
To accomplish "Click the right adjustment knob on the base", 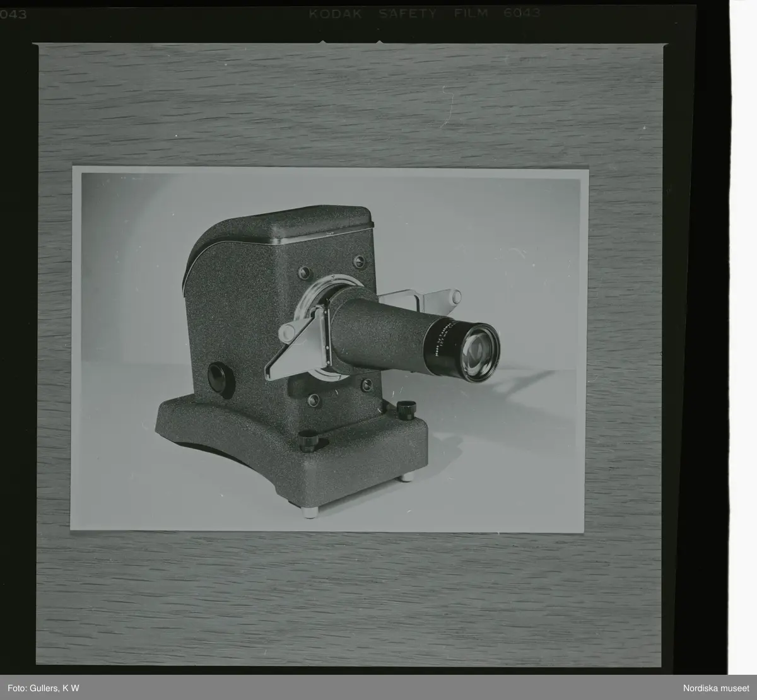I will (x=404, y=408).
